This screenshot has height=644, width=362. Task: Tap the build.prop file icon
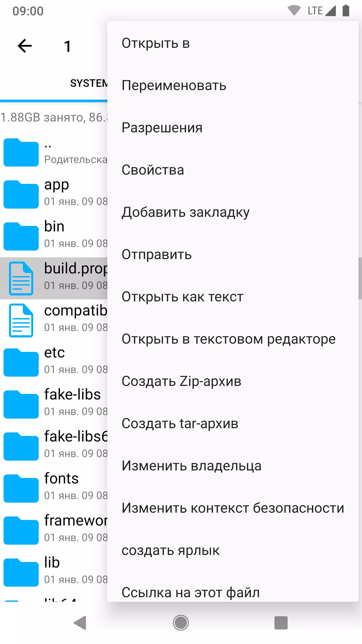click(21, 278)
